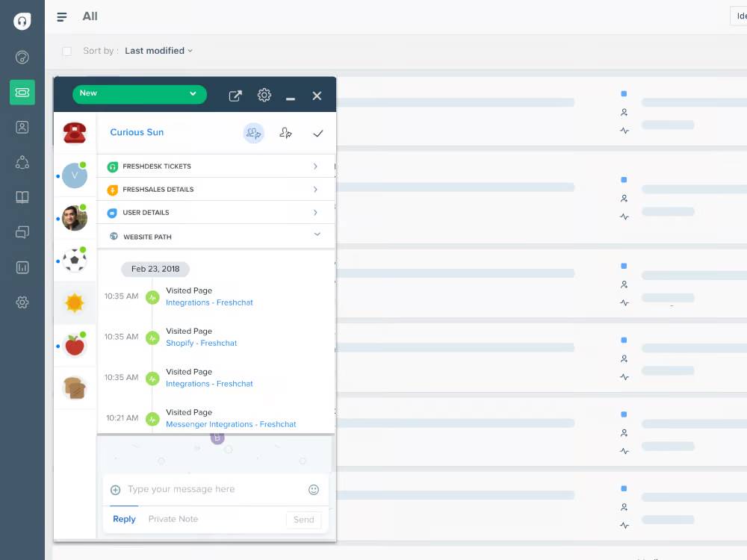
Task: Click the attachment plus icon in message box
Action: 115,490
